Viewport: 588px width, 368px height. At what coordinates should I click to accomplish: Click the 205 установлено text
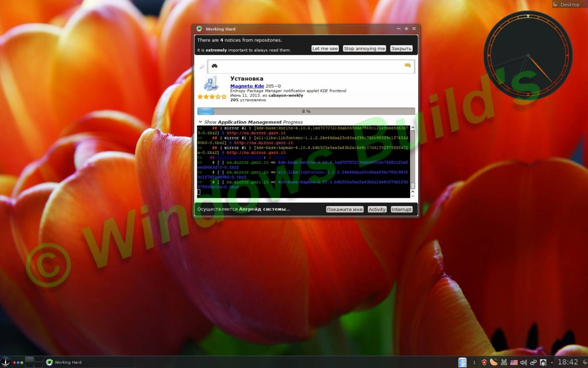pyautogui.click(x=248, y=100)
